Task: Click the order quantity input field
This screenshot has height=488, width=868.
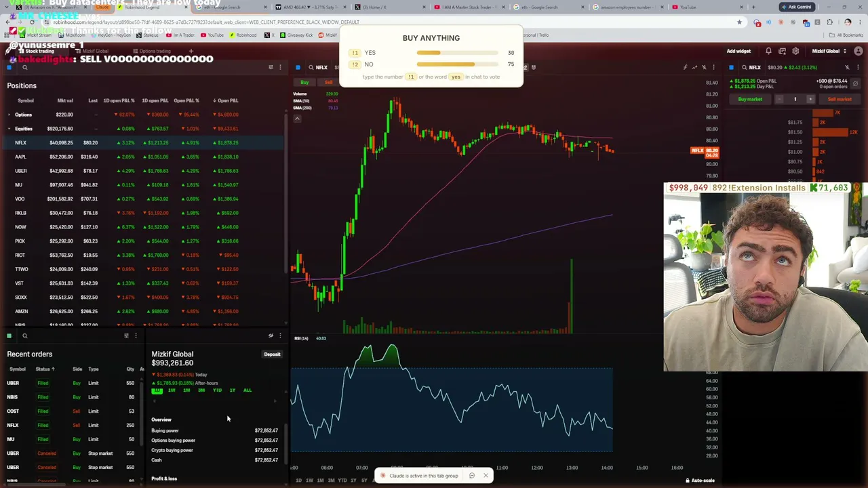Action: (x=795, y=99)
